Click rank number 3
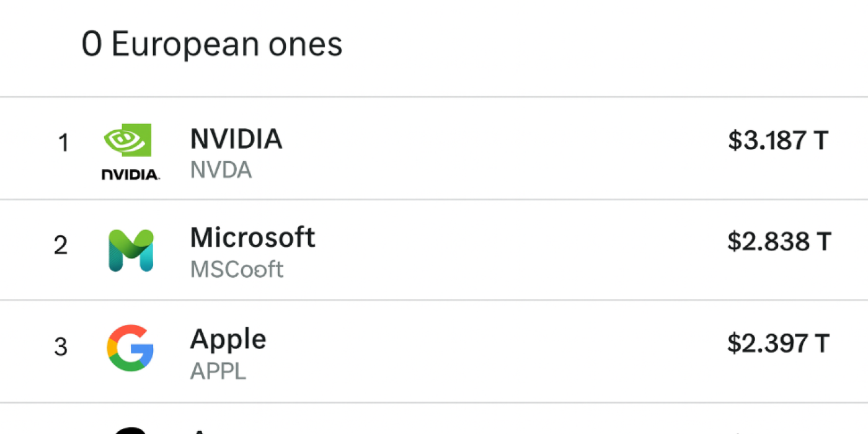 point(61,347)
